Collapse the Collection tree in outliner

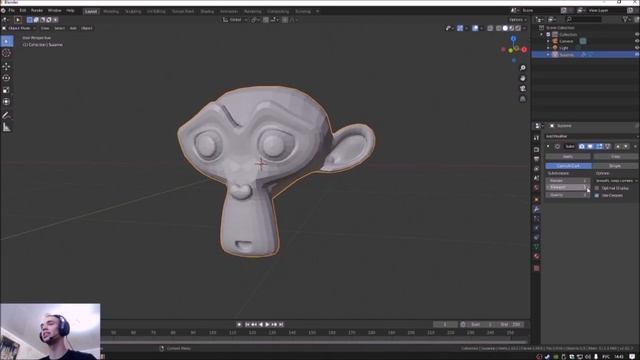tap(542, 34)
